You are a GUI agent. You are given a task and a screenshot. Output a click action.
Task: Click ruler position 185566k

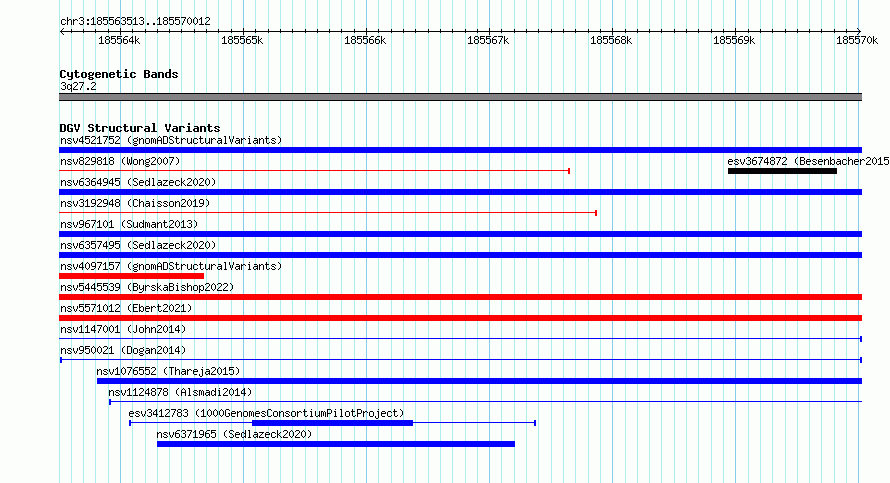(365, 40)
